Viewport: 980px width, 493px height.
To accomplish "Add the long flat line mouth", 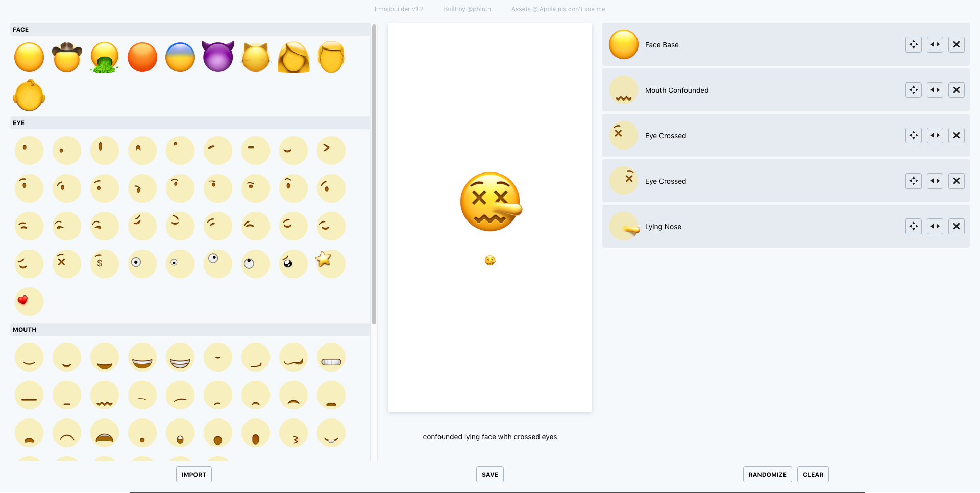I will coord(29,395).
